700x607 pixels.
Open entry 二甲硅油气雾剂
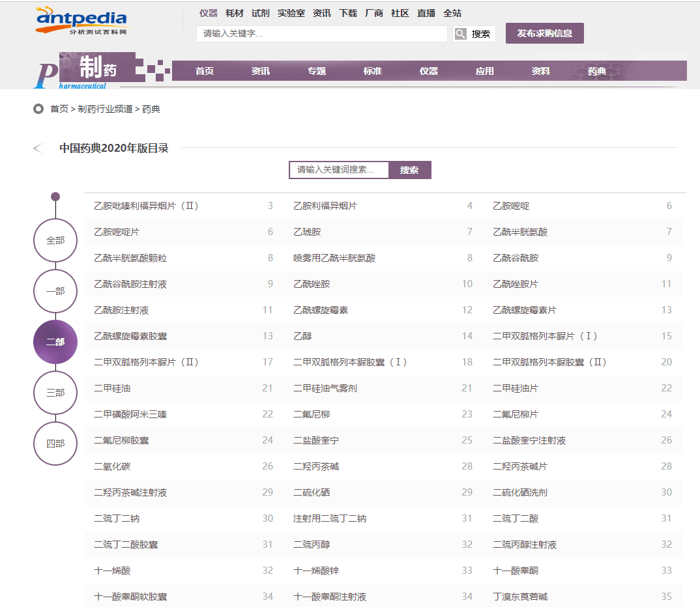(x=325, y=388)
